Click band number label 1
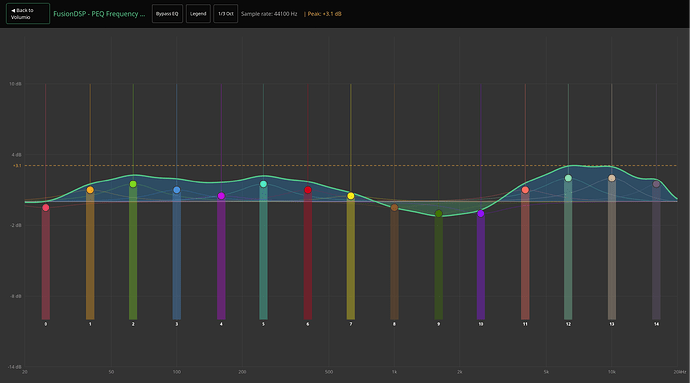 [x=90, y=324]
